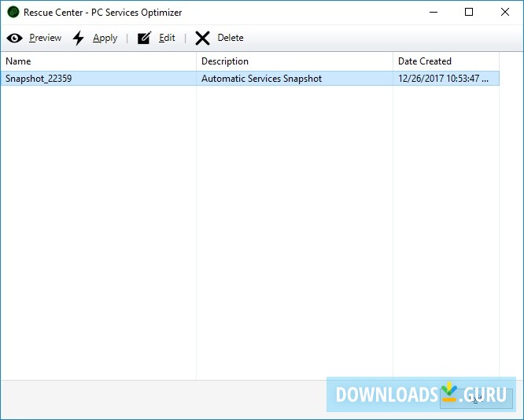Maximize the Rescue Center window

coord(469,13)
